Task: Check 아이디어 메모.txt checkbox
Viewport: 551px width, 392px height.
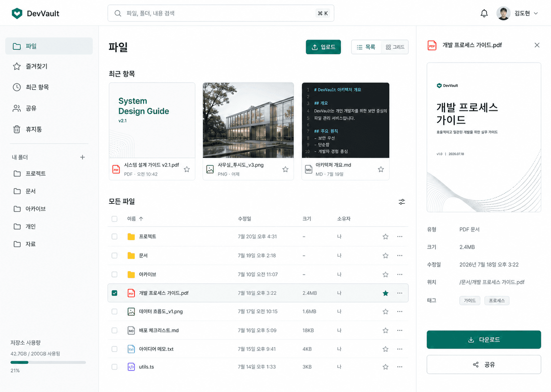Action: coord(114,349)
